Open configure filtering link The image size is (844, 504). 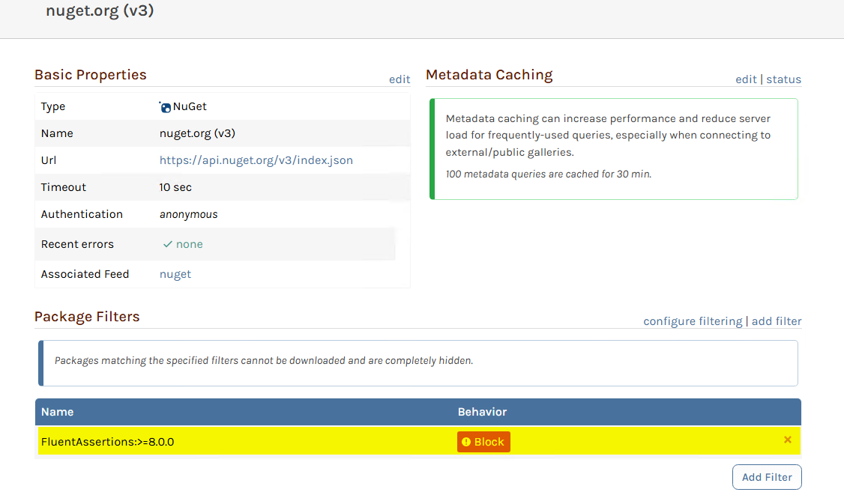click(693, 321)
